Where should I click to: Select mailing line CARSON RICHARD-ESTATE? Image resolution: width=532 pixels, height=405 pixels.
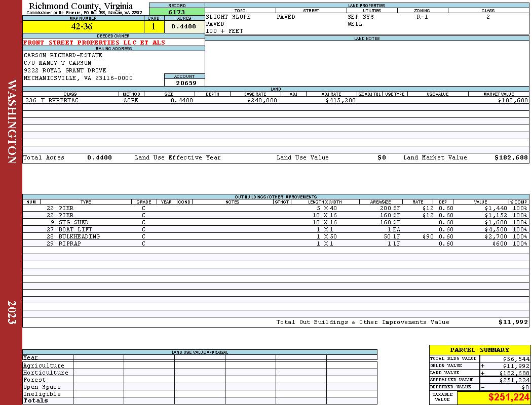63,55
